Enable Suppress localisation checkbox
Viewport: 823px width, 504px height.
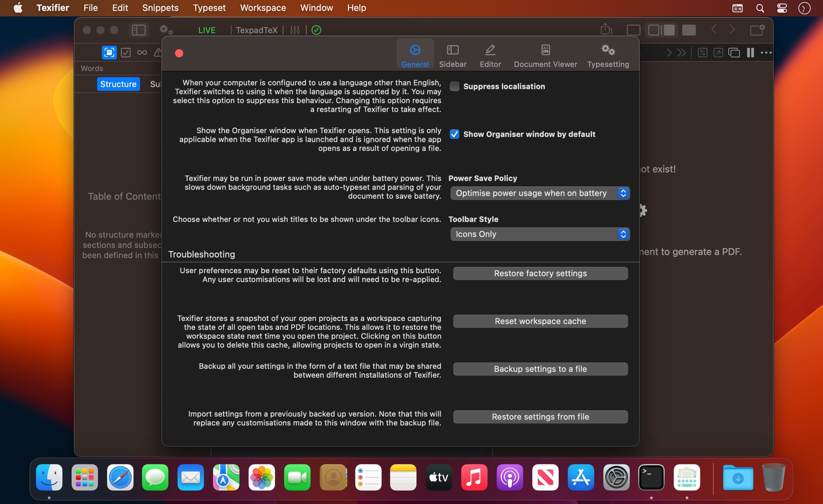tap(454, 86)
